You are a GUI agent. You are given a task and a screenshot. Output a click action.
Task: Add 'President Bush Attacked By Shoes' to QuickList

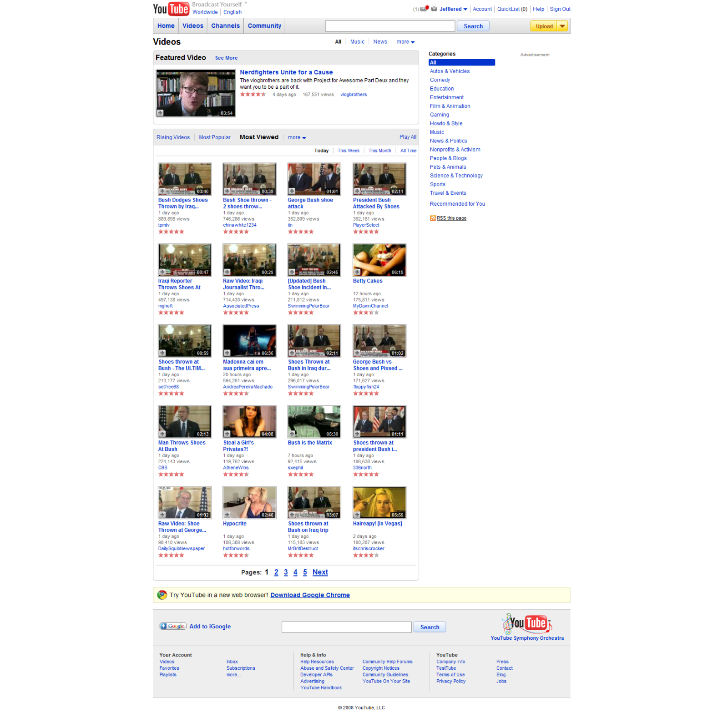point(357,192)
